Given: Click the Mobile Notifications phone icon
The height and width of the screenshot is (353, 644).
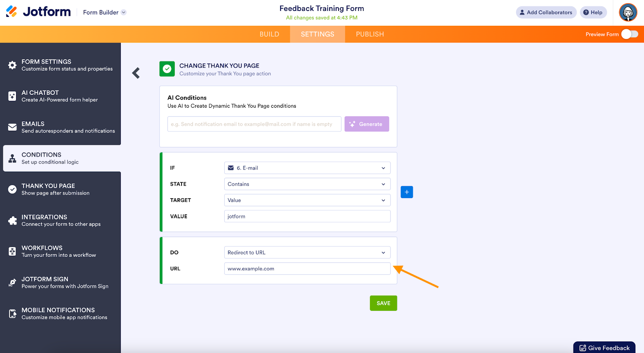Looking at the screenshot, I should tap(12, 314).
